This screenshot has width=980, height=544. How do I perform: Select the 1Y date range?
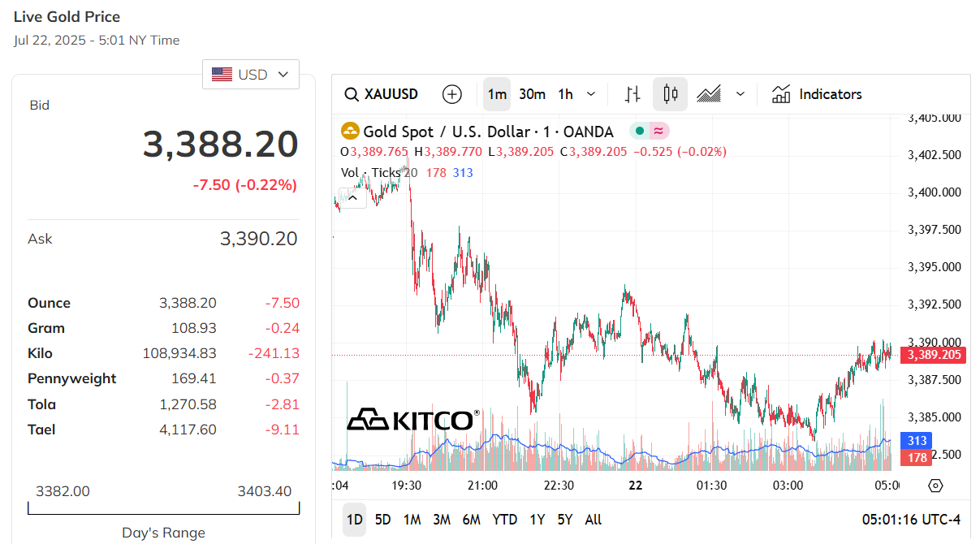[537, 520]
